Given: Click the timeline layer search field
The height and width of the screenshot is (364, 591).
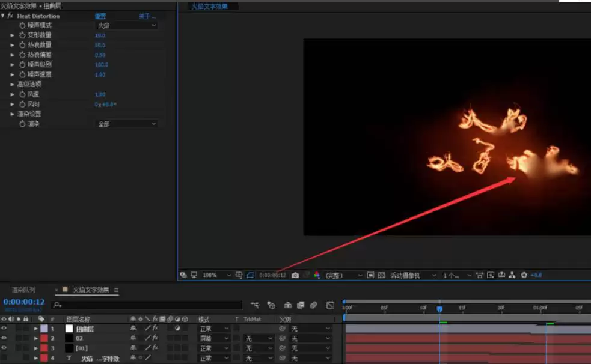Looking at the screenshot, I should coord(147,305).
